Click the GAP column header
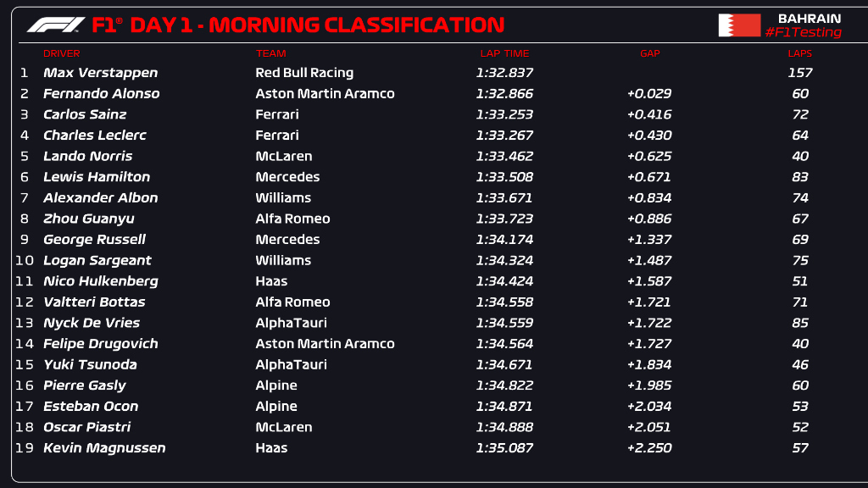Screen dimensions: 868x488 (x=649, y=54)
